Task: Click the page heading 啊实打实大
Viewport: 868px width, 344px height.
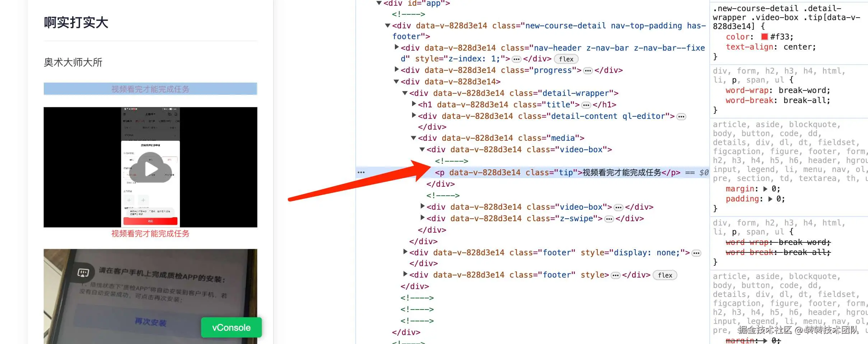Action: pyautogui.click(x=76, y=22)
